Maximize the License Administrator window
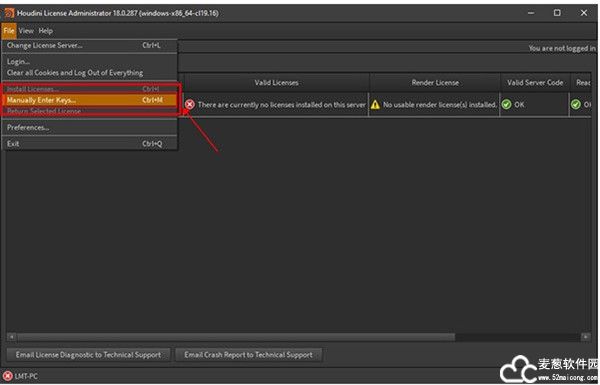The image size is (600, 385). 557,13
